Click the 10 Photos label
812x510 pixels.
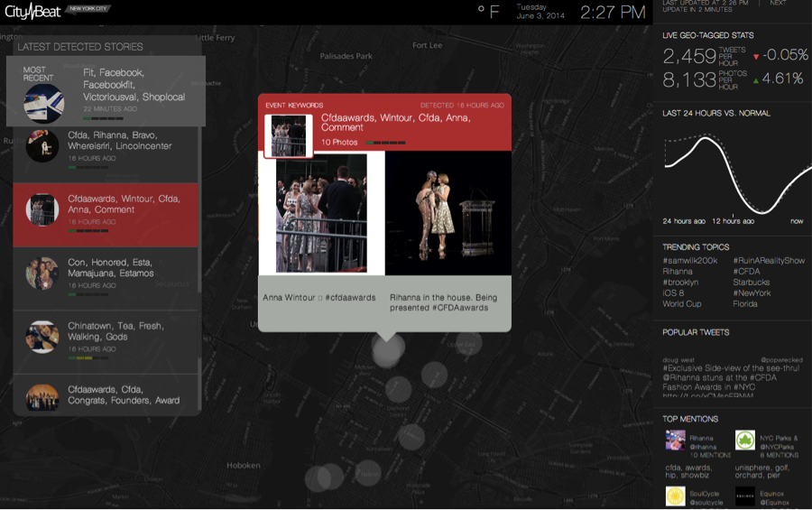point(339,142)
